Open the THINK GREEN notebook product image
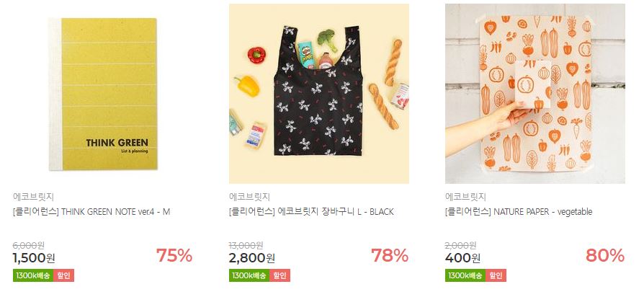 click(x=103, y=94)
